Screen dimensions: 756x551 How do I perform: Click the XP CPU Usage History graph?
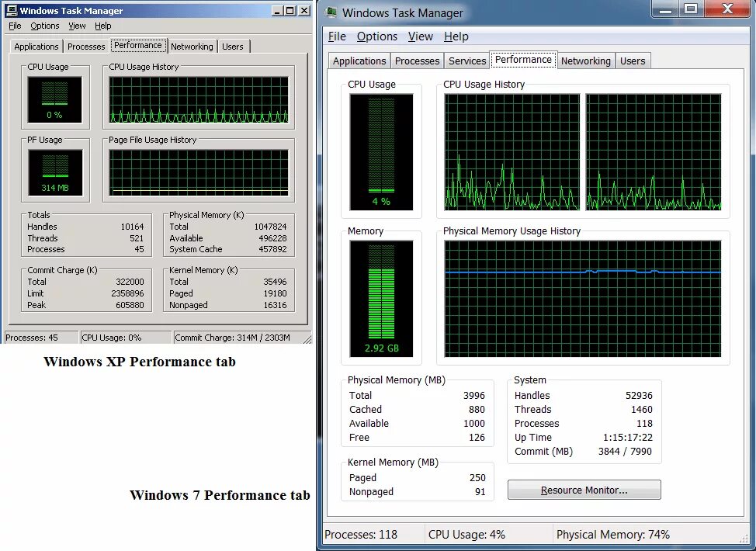(x=199, y=100)
